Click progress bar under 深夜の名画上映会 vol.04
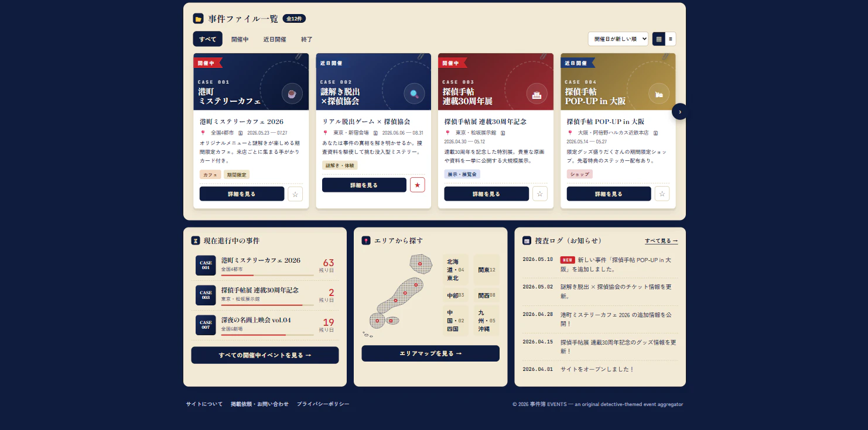The height and width of the screenshot is (430, 868). point(268,335)
